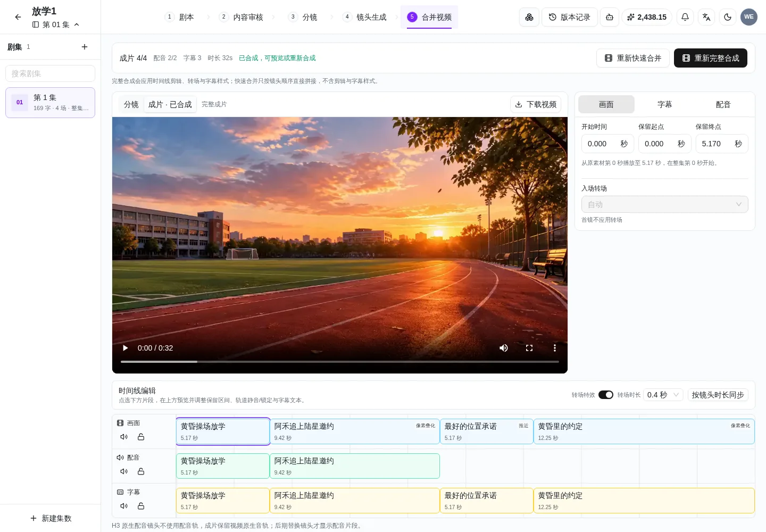Toggle dark mode moon icon
This screenshot has height=532, width=766.
[x=728, y=17]
